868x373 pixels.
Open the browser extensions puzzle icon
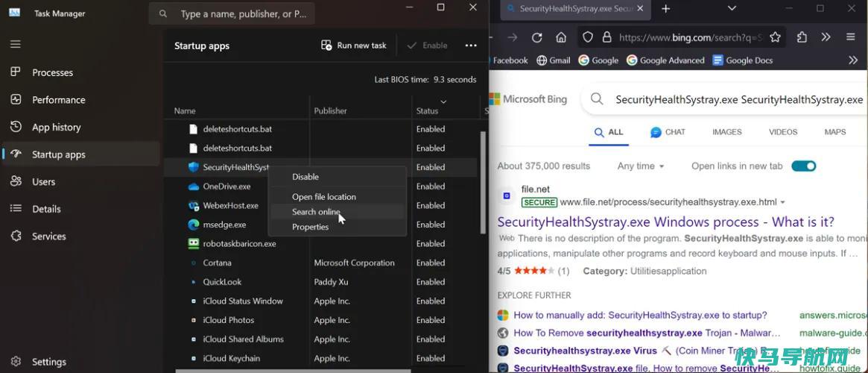click(x=802, y=37)
